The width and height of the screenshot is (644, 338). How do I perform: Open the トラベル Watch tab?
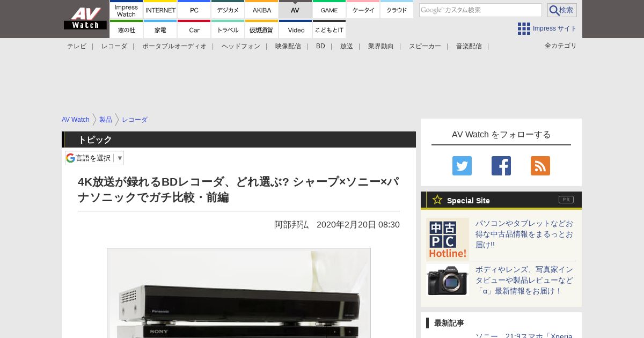tap(228, 30)
